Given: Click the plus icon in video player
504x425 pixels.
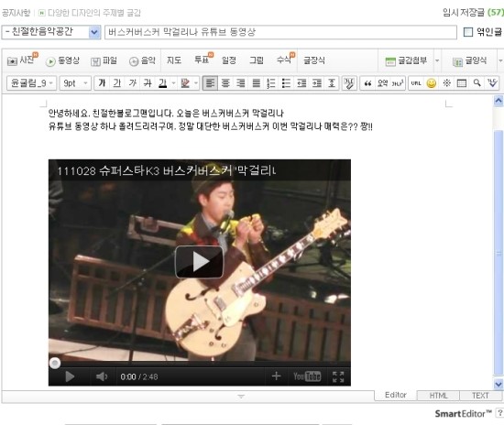Looking at the screenshot, I should [x=276, y=376].
